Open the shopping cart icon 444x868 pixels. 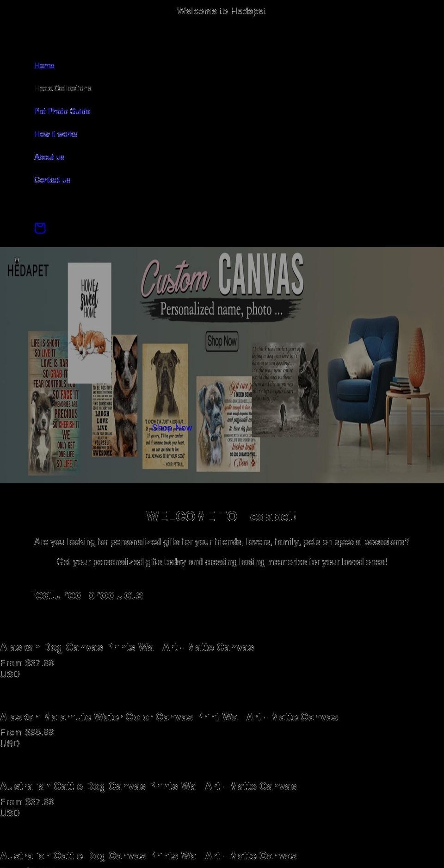pos(40,228)
